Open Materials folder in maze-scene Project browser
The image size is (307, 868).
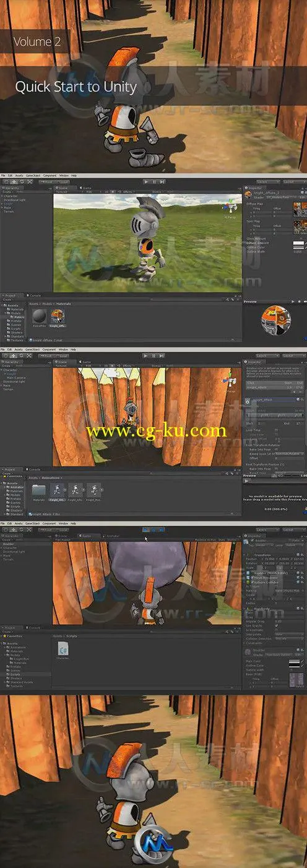click(38, 491)
